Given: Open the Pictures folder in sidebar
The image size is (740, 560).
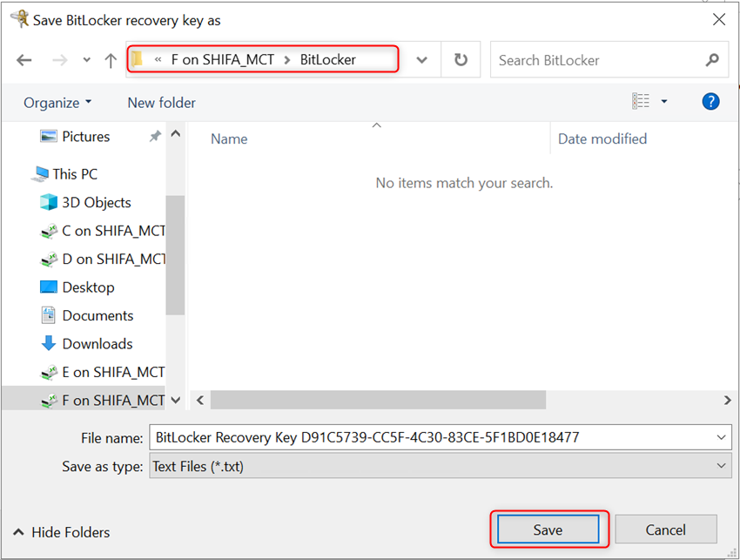Looking at the screenshot, I should coord(84,136).
